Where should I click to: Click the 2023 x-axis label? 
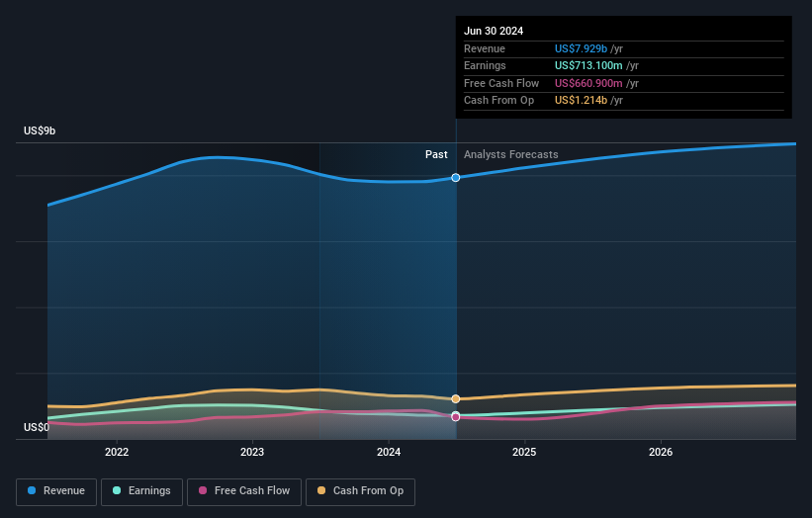coord(252,452)
